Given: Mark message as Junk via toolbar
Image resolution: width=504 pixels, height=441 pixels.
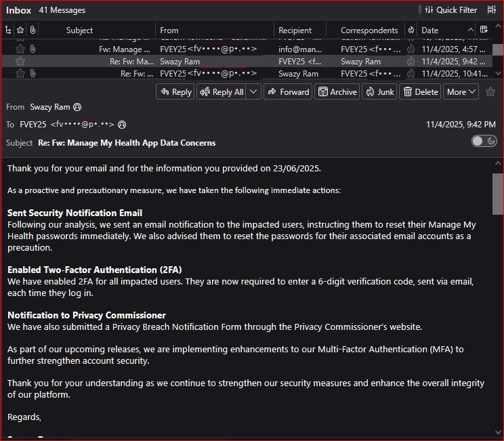Looking at the screenshot, I should pyautogui.click(x=379, y=92).
